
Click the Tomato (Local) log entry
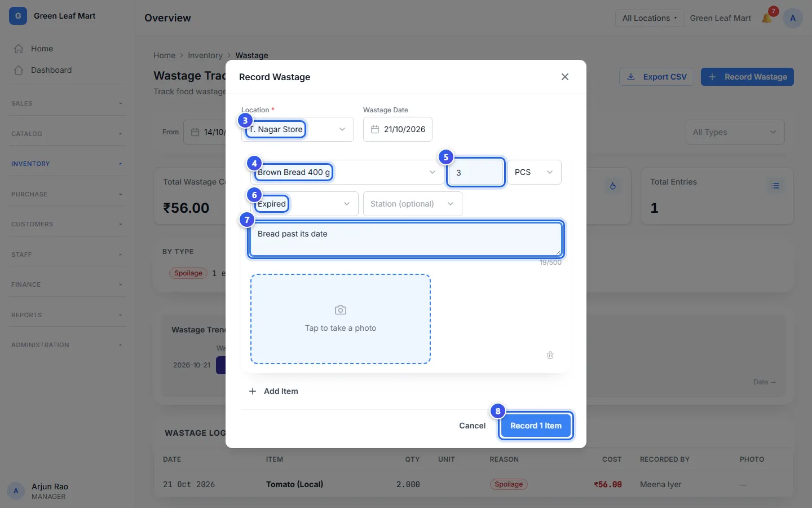[474, 484]
